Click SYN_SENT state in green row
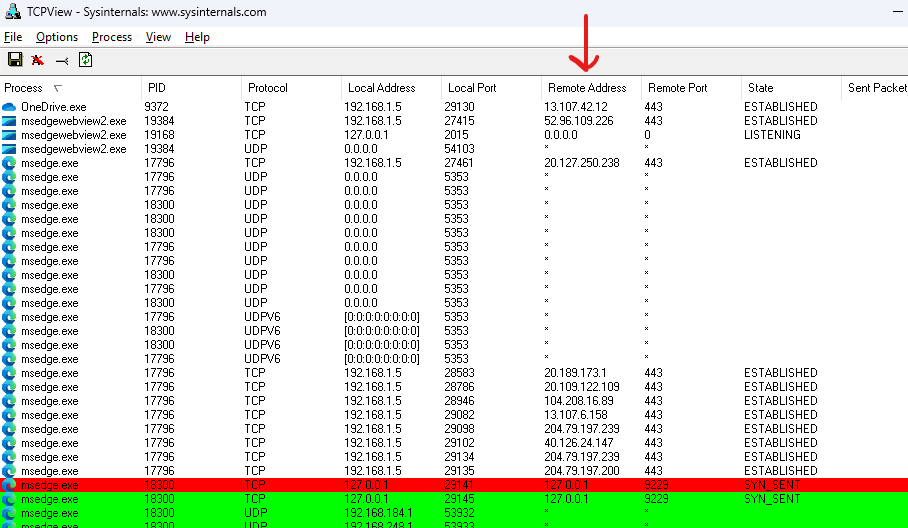Viewport: 908px width, 528px height. coord(772,499)
